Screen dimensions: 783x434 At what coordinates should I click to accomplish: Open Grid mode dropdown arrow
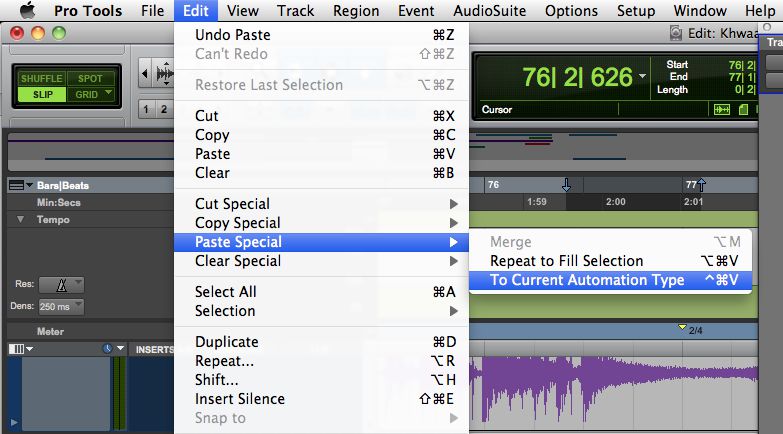coord(108,93)
